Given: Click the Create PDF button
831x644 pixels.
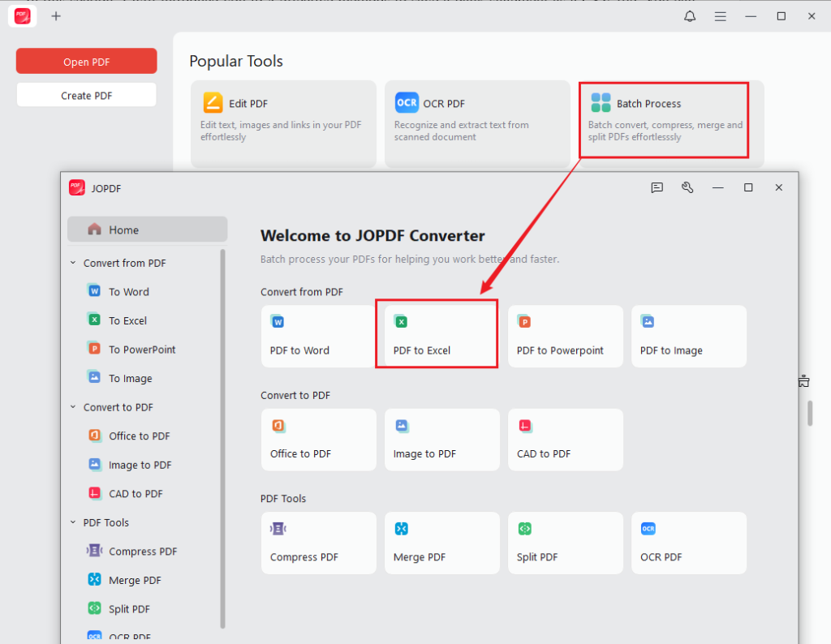Looking at the screenshot, I should 86,96.
